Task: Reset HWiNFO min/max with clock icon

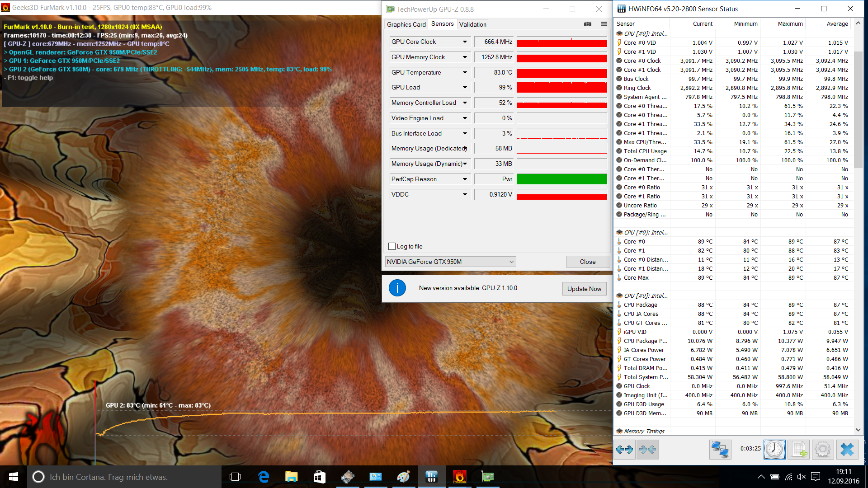Action: click(774, 450)
